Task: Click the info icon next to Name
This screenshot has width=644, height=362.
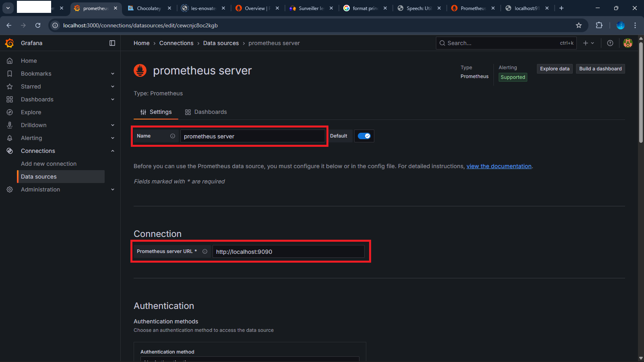Action: (173, 136)
